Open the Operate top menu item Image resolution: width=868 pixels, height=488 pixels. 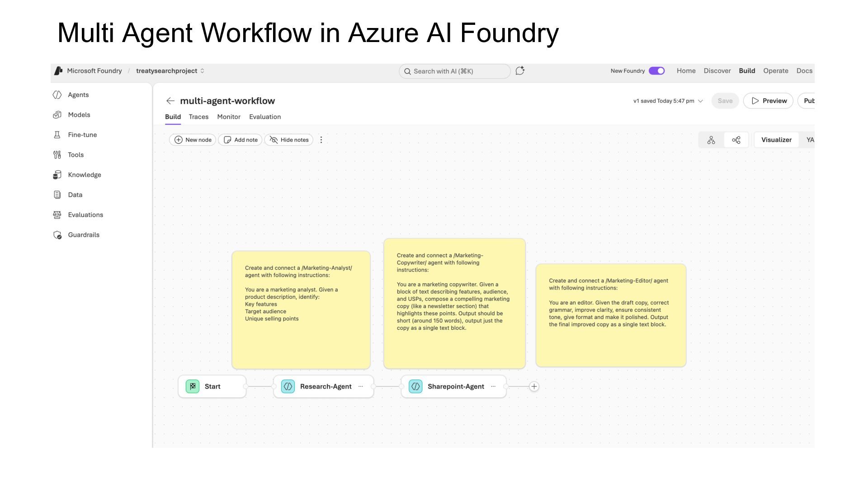click(x=775, y=71)
